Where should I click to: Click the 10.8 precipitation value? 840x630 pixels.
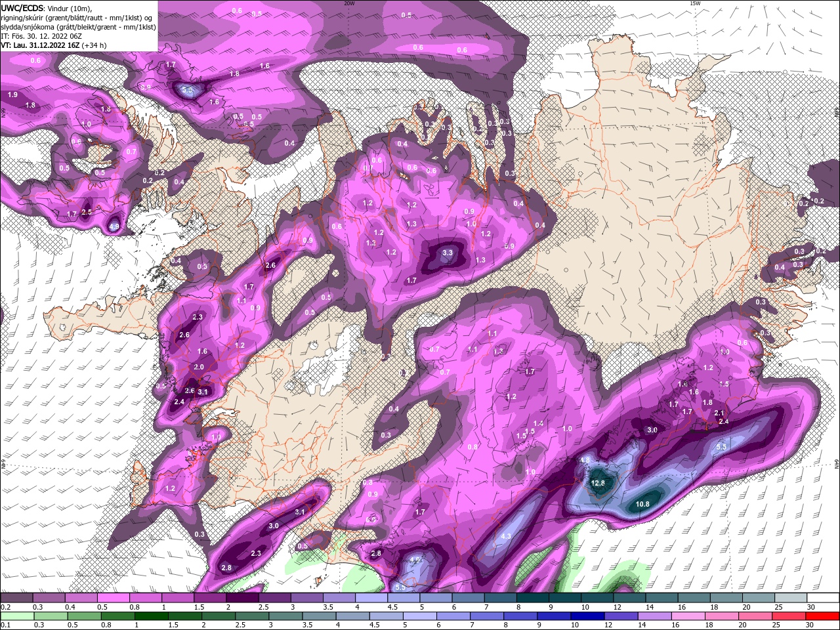[x=643, y=504]
